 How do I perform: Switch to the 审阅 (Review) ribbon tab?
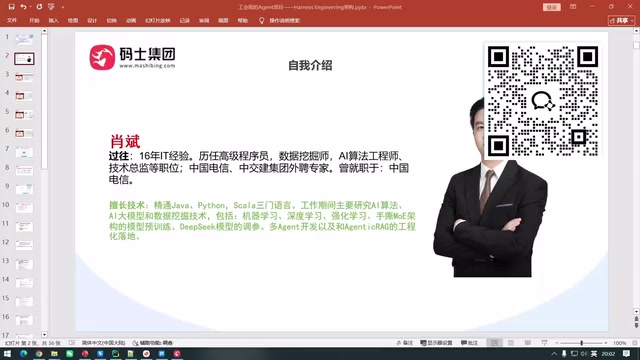[x=204, y=20]
